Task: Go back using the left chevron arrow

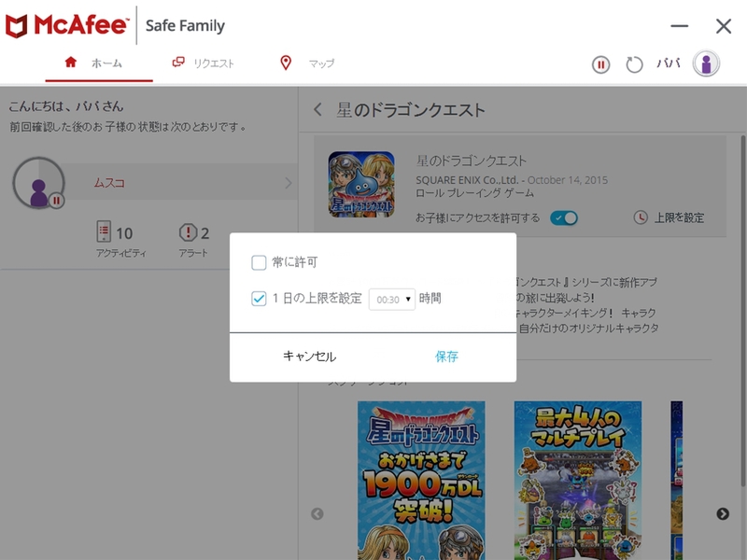Action: 317,110
